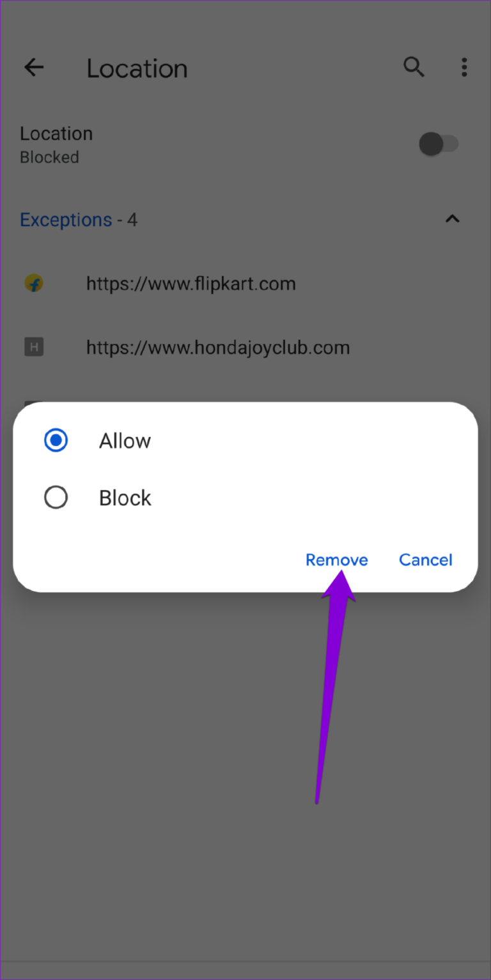Select the Block radio button

point(56,497)
